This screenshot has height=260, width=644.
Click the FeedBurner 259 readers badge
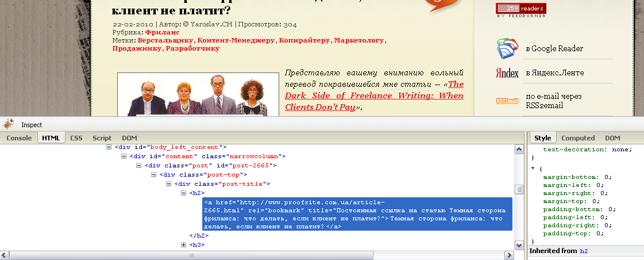(521, 8)
